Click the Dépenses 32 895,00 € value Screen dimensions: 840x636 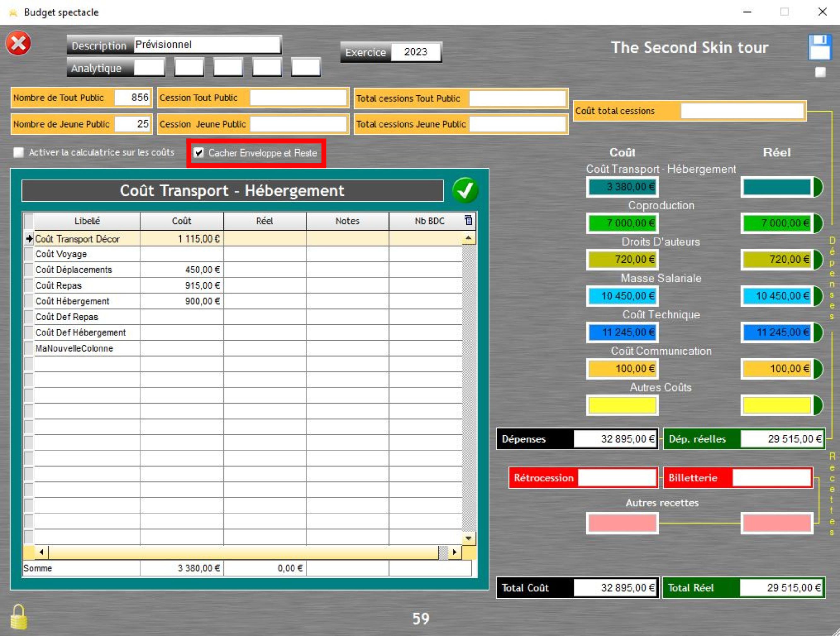pos(615,439)
